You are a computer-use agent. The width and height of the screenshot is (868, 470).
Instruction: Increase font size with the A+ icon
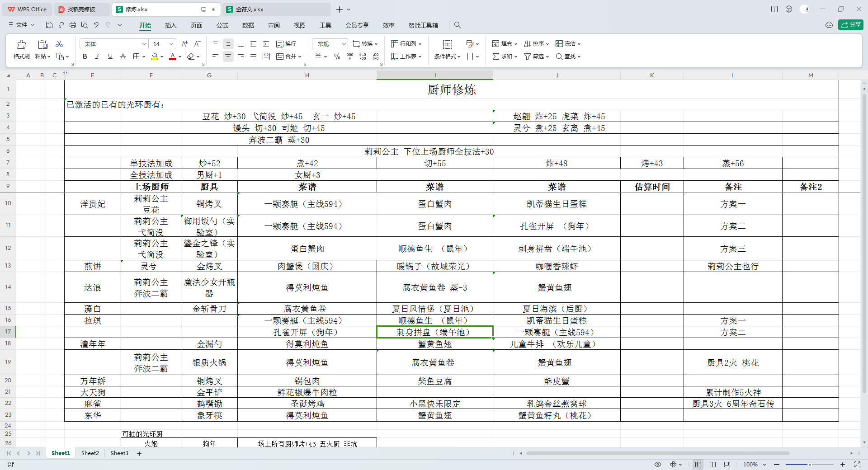184,44
